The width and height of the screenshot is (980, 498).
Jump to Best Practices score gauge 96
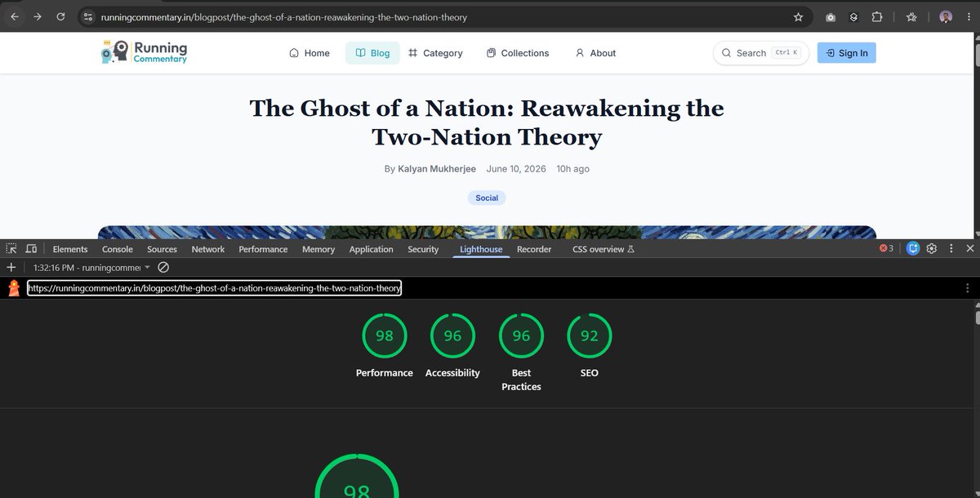point(521,352)
